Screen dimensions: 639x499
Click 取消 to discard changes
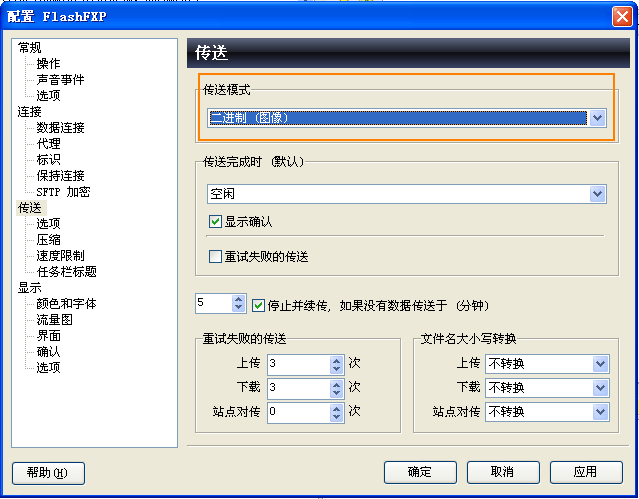(x=503, y=472)
